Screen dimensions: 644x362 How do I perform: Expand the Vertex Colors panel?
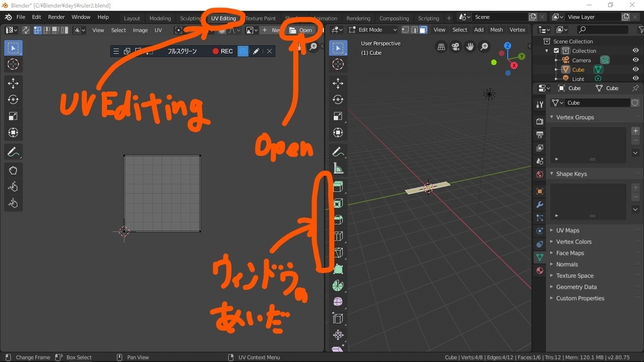point(552,242)
